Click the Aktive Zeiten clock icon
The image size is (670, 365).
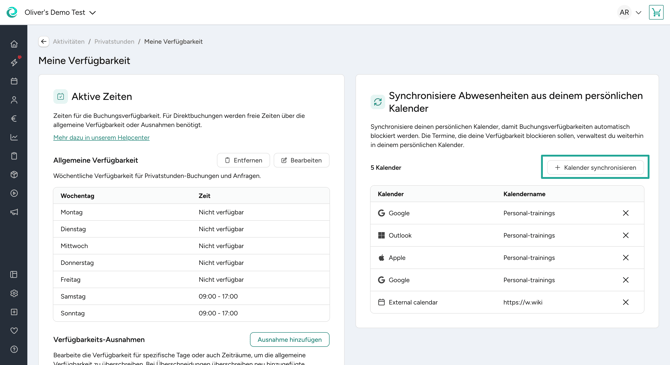(60, 97)
